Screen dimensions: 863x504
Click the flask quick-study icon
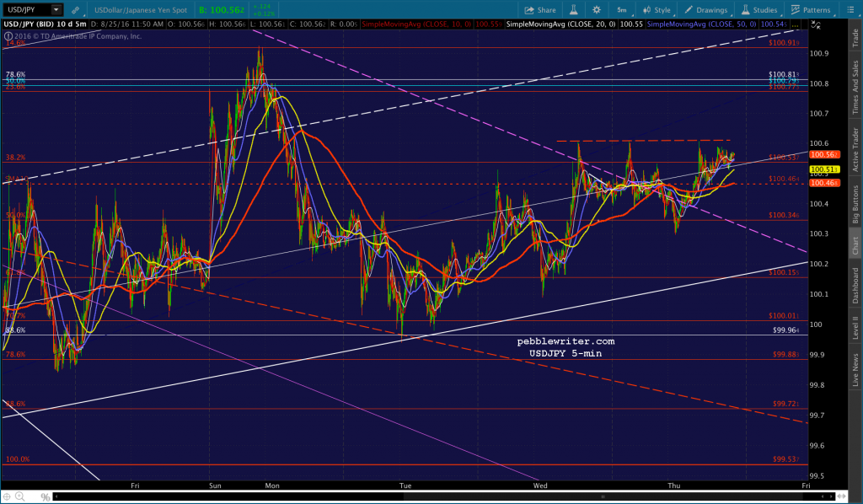pos(573,10)
